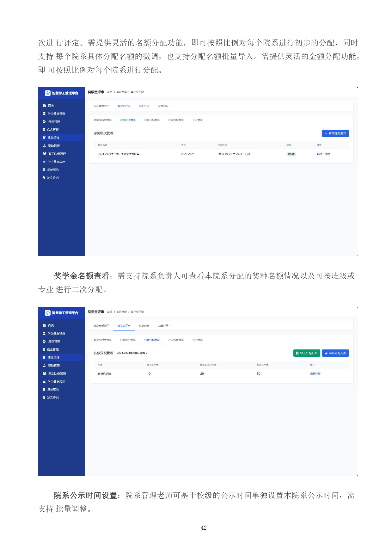Click the green 导入分配方案 button

(x=307, y=353)
